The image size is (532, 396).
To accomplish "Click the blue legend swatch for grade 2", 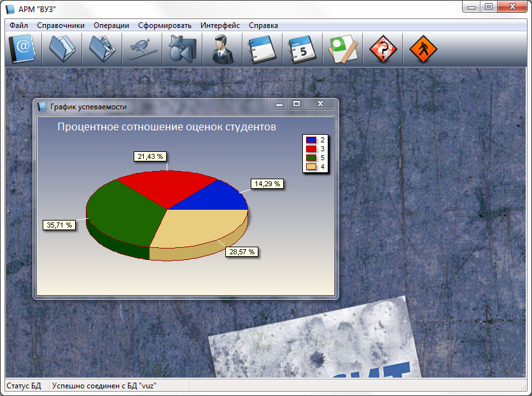I will [311, 140].
